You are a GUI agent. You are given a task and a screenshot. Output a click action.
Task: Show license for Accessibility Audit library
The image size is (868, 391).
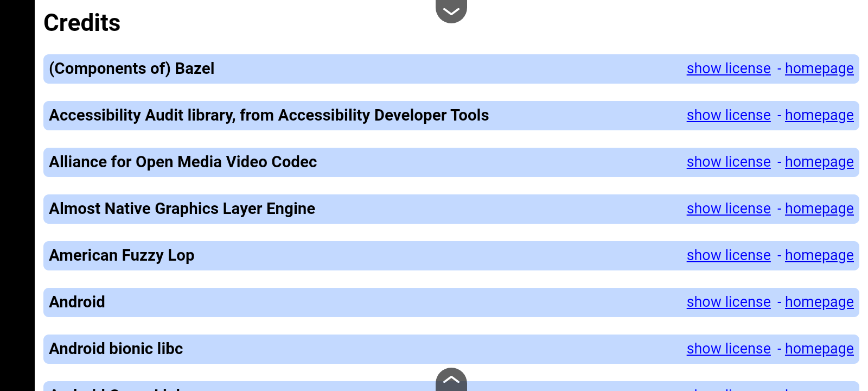tap(729, 115)
